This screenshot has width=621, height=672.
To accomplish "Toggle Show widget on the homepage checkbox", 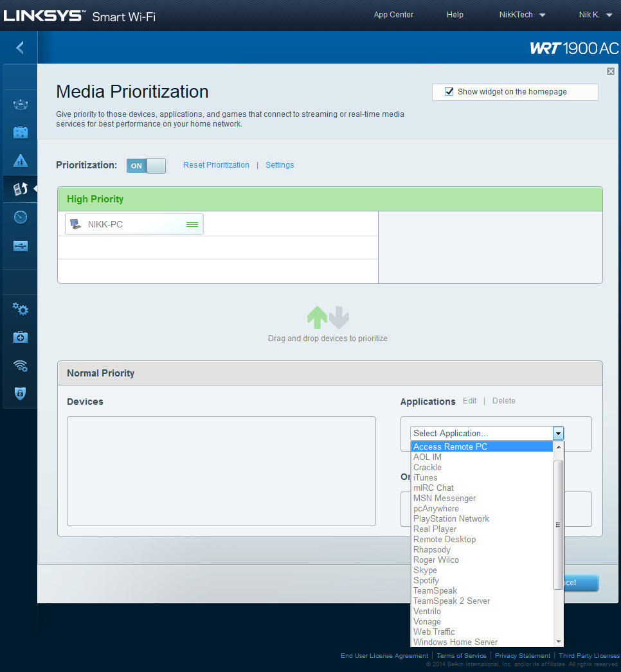I will (449, 91).
